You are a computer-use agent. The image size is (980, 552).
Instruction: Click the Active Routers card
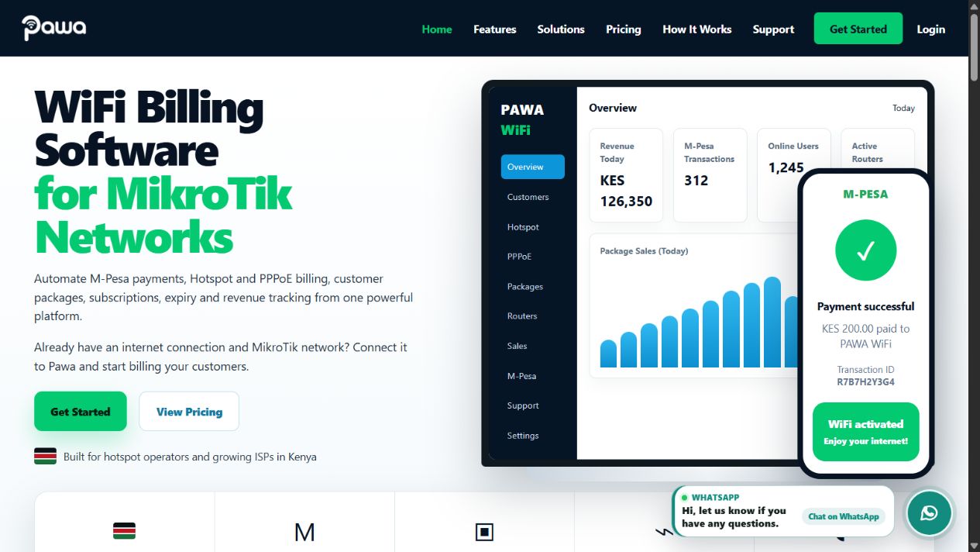878,149
